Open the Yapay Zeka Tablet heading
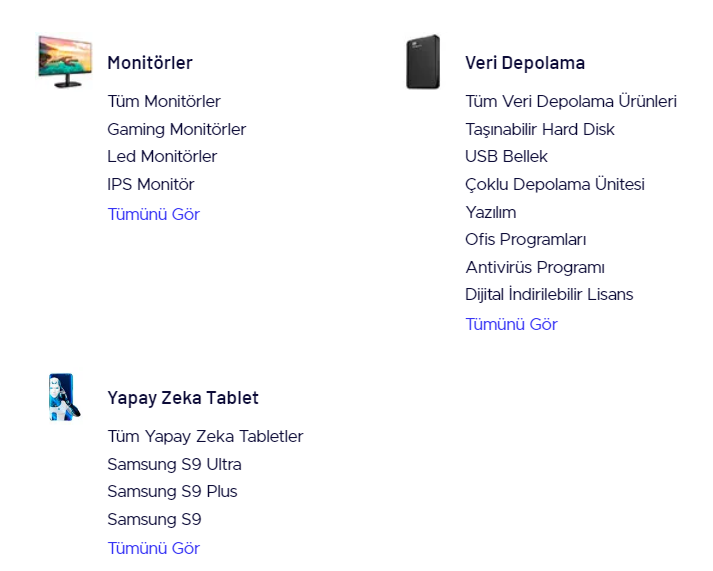Viewport: 713px width, 571px height. [183, 398]
